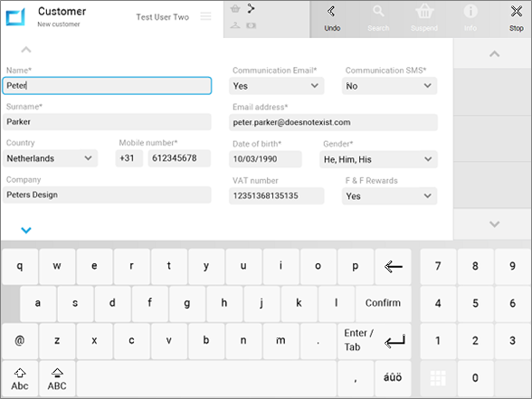The width and height of the screenshot is (532, 399).
Task: Tap the g key
Action: click(187, 303)
